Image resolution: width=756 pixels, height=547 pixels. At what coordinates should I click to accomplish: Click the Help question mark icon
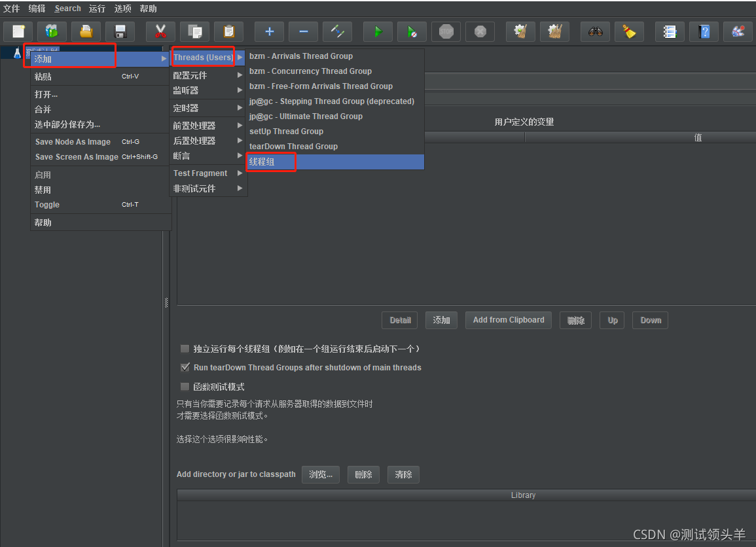click(704, 32)
